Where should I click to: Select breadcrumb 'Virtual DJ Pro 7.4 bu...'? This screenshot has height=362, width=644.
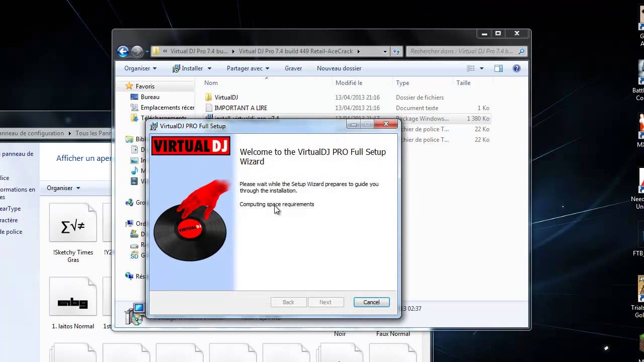coord(199,51)
